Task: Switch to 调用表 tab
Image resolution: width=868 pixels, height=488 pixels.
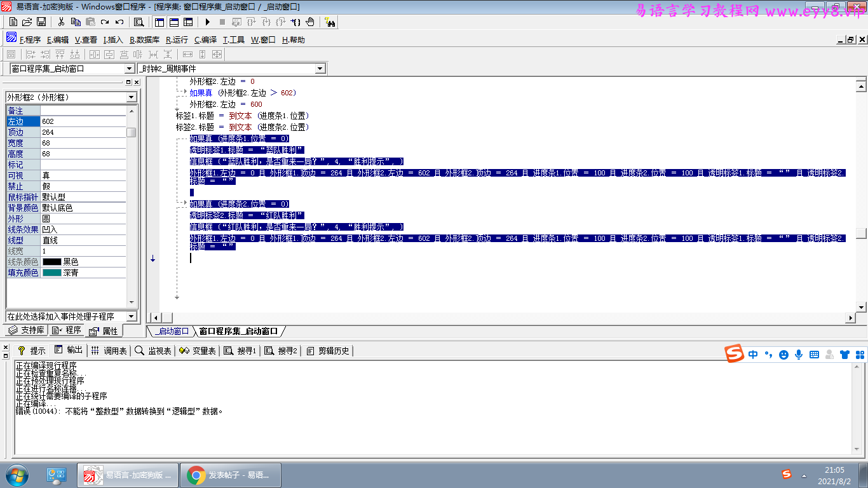Action: coord(109,351)
